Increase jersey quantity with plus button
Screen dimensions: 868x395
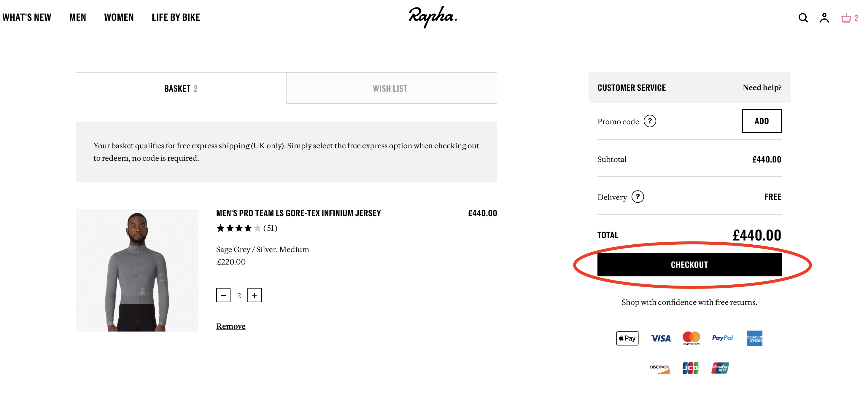[255, 295]
